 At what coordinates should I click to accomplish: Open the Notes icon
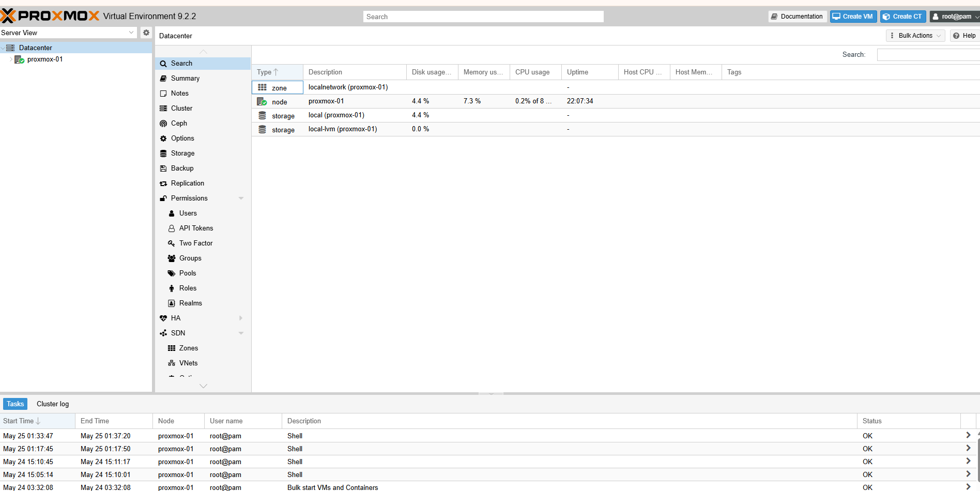163,94
